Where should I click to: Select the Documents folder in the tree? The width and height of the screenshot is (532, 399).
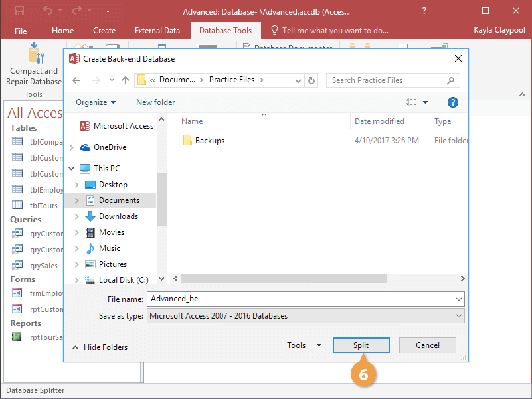(x=113, y=200)
